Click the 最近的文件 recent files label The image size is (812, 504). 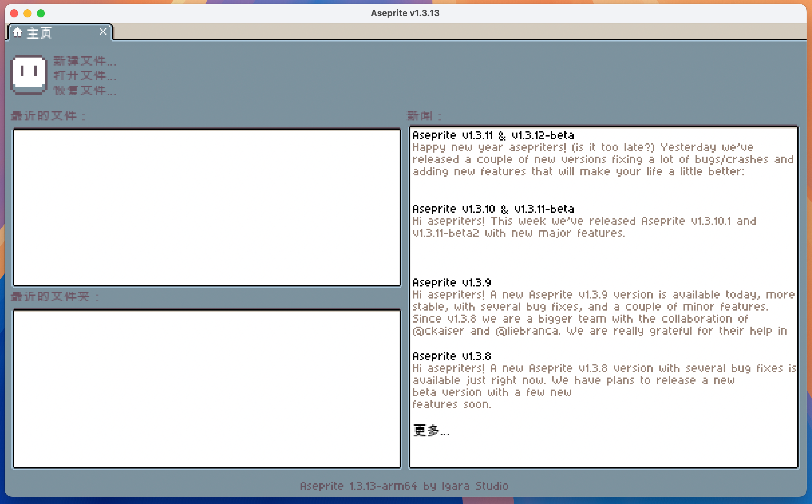[49, 116]
